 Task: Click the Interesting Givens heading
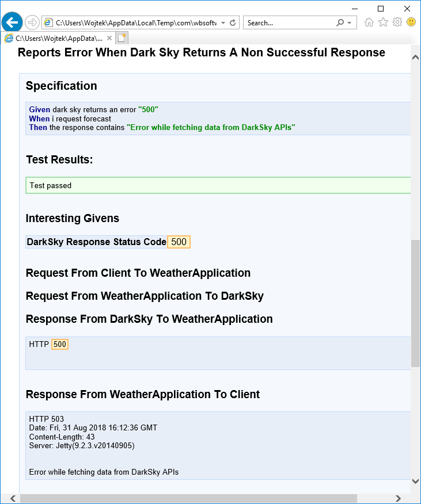tap(73, 218)
